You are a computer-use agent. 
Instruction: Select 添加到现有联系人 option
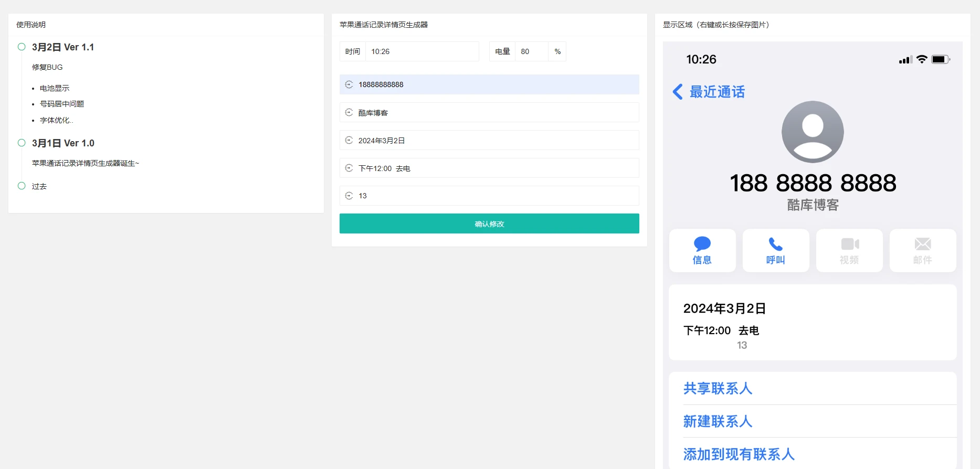tap(739, 454)
